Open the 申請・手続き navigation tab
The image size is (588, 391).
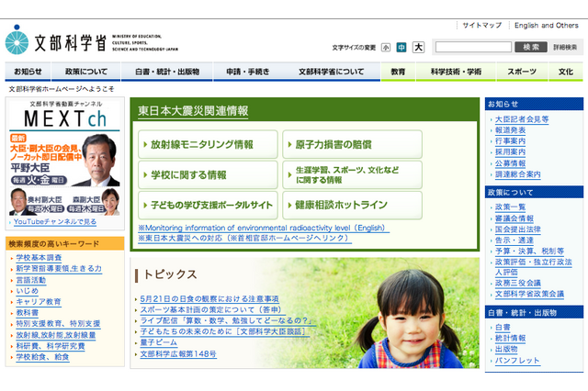(247, 72)
